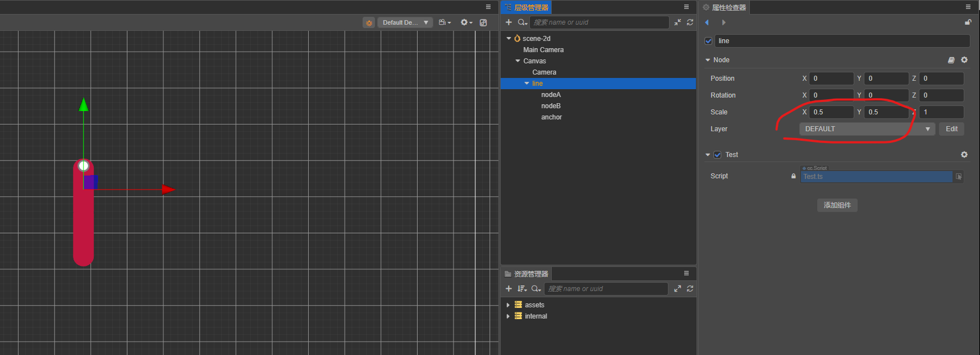Toggle the inspector lock icon

[968, 22]
